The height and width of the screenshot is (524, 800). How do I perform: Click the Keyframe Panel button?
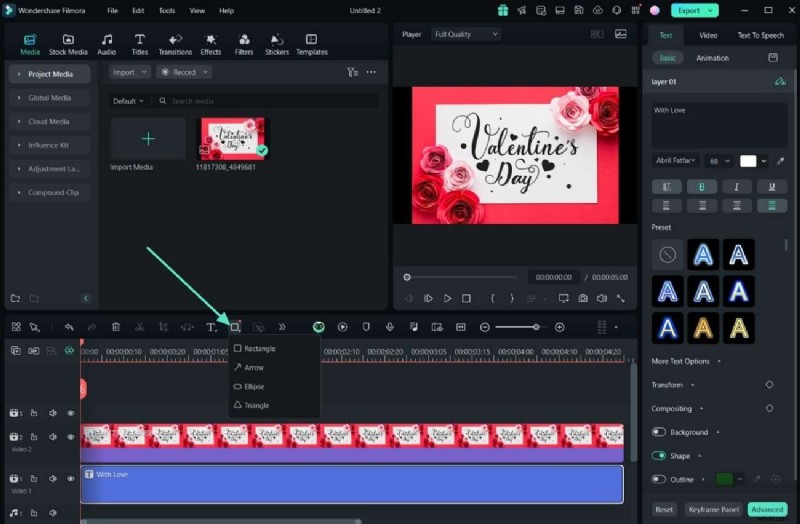[713, 509]
